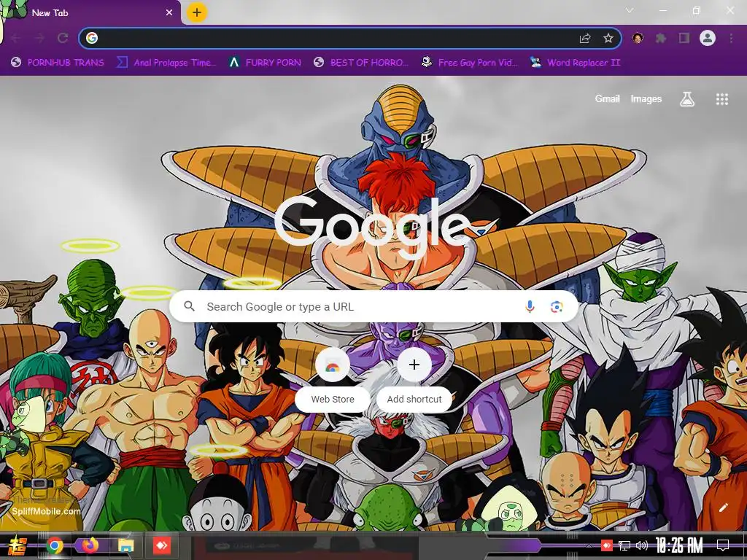
Task: Focus the Chrome address bar
Action: click(x=350, y=38)
